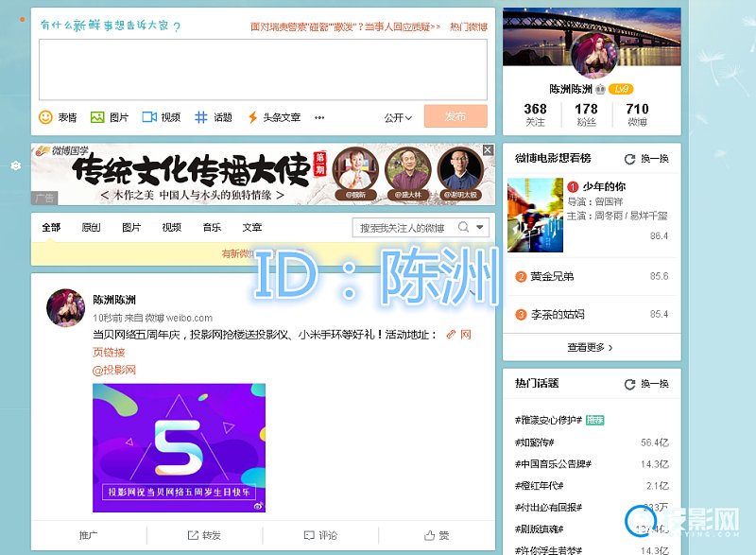Open the @投影网 mention in the post
The height and width of the screenshot is (555, 756).
[114, 370]
